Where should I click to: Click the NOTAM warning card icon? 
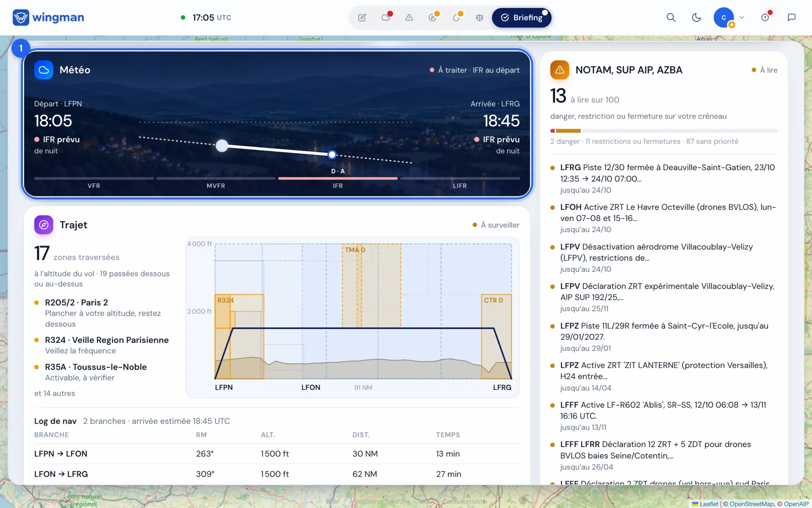(x=560, y=70)
